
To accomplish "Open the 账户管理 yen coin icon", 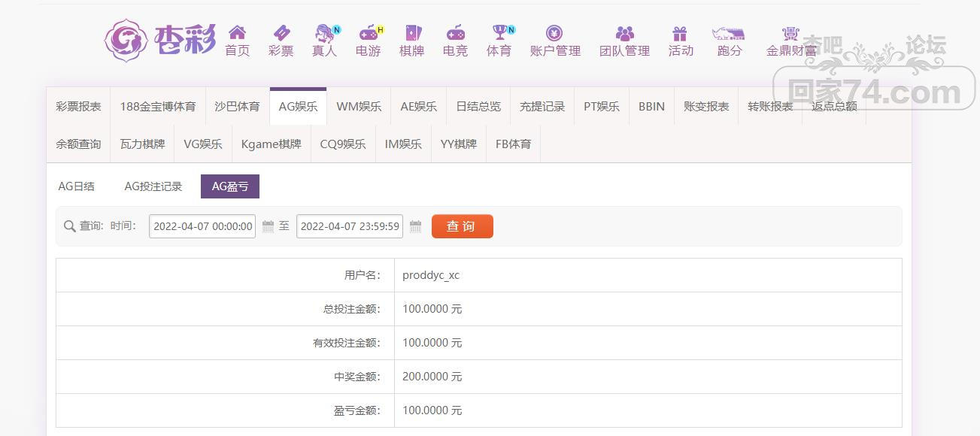I will tap(554, 33).
